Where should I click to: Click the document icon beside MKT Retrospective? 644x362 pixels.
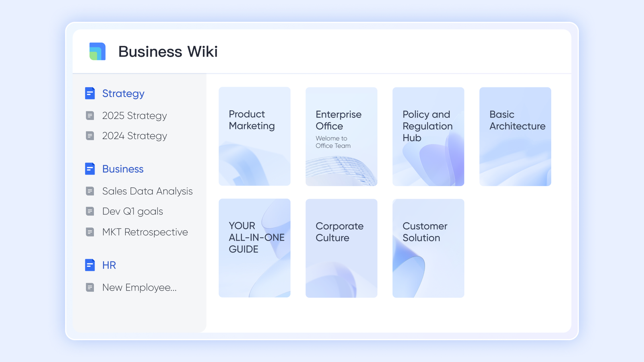(x=90, y=232)
